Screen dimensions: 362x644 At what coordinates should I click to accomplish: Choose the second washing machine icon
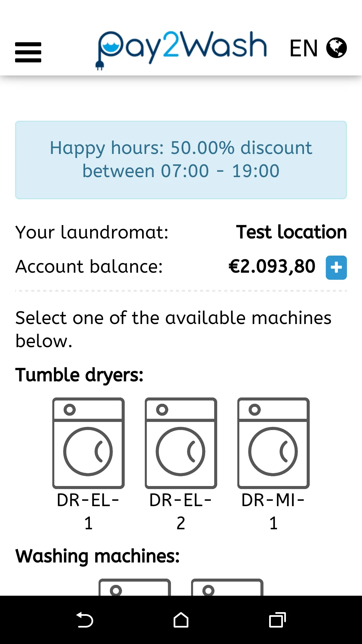(x=227, y=588)
